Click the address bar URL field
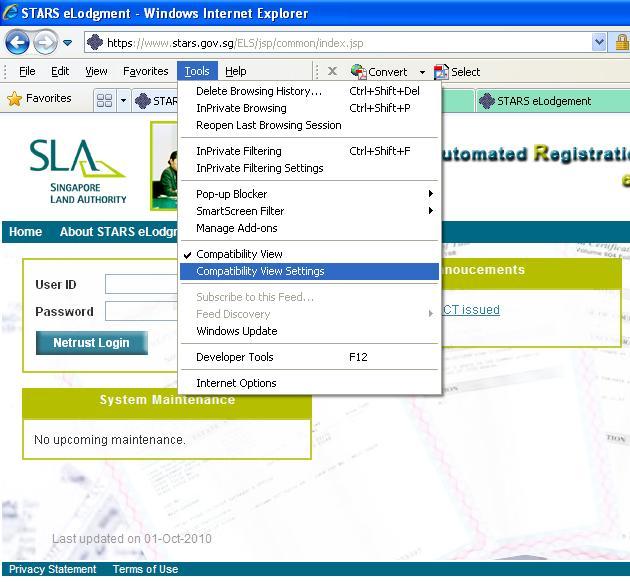 pyautogui.click(x=338, y=43)
